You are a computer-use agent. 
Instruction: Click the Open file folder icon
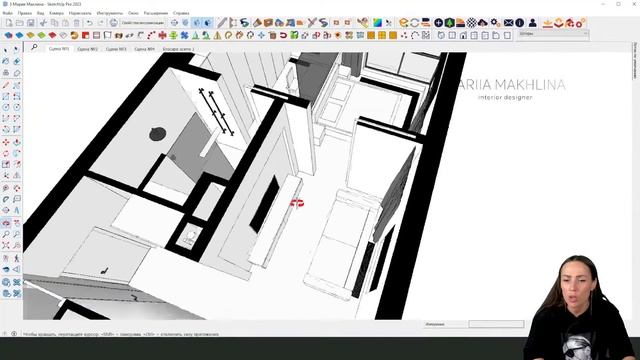coord(20,23)
